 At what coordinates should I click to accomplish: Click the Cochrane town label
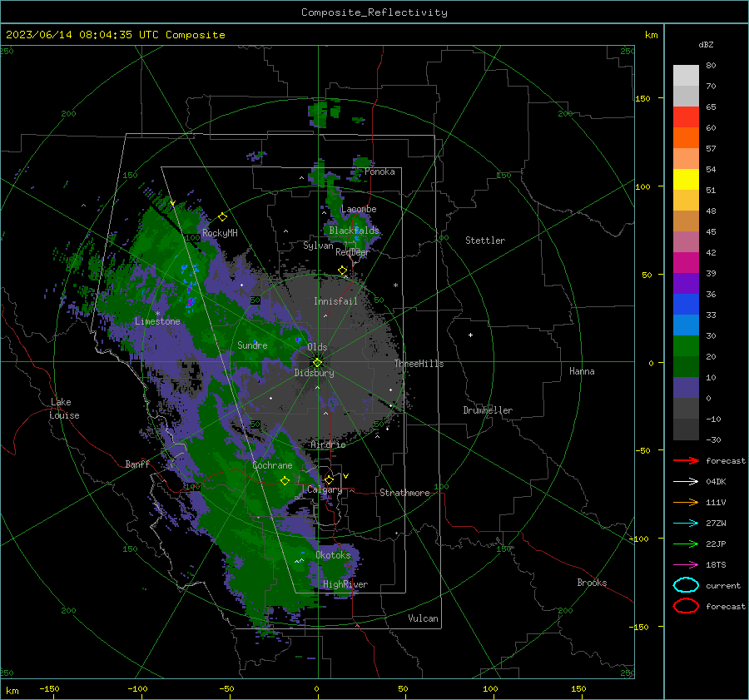(x=272, y=465)
